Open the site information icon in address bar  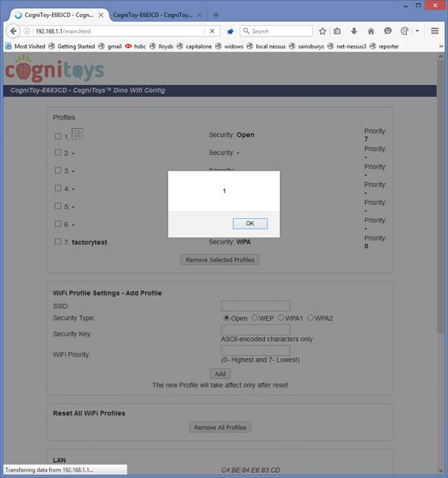point(27,31)
